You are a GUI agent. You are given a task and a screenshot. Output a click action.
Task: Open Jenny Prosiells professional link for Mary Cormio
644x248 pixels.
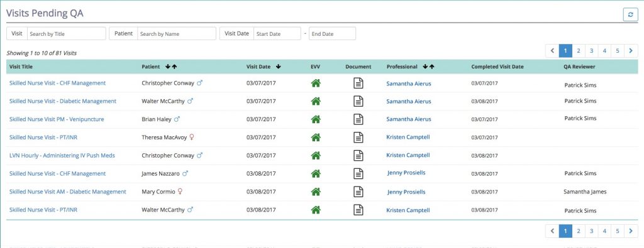coord(406,191)
